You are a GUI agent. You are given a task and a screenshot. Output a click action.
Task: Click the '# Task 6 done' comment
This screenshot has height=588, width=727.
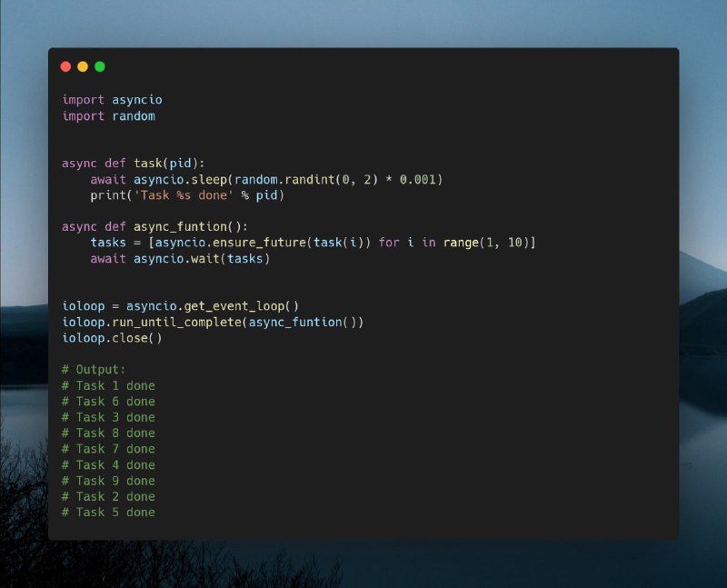[x=108, y=401]
